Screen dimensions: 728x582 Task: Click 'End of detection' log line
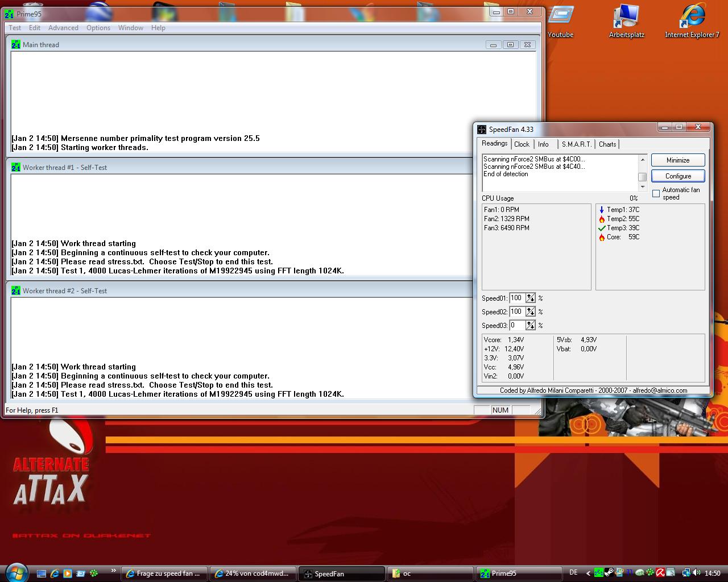tap(506, 174)
